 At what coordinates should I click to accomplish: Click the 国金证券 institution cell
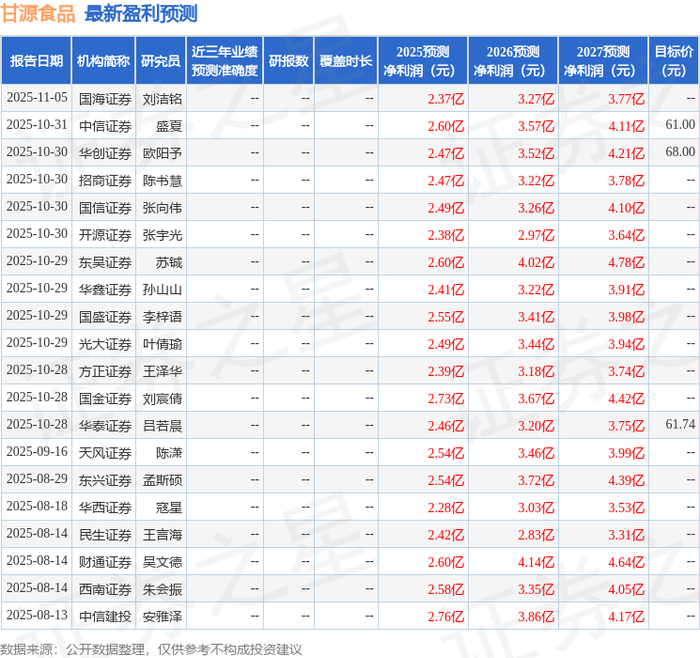[x=105, y=399]
